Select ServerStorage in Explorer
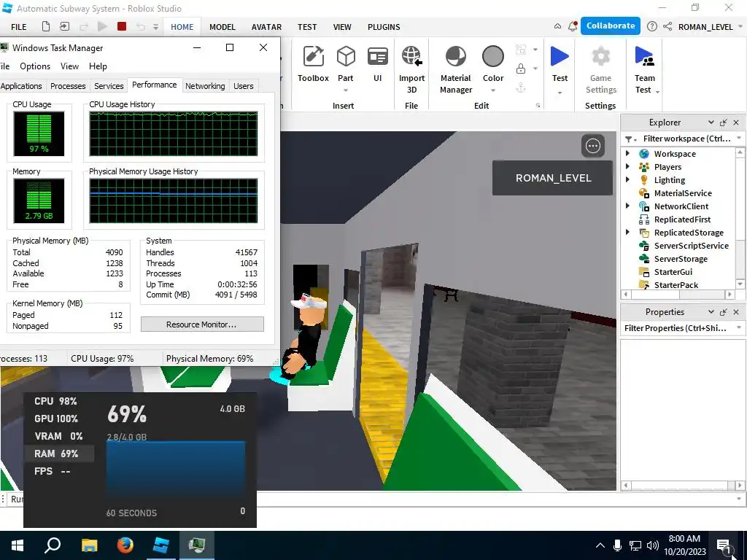This screenshot has height=560, width=747. tap(681, 259)
